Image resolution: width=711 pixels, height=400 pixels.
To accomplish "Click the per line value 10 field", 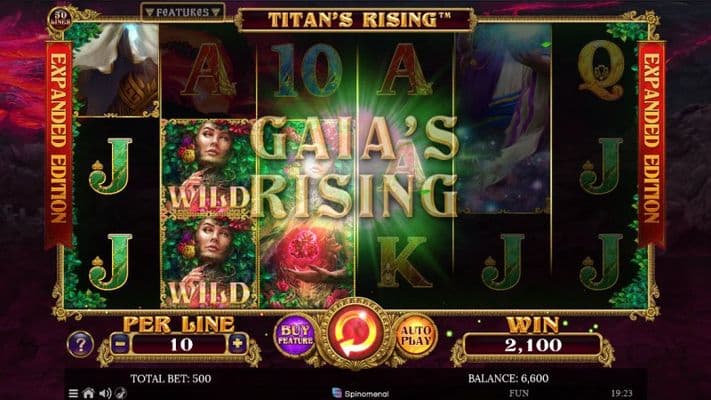I will tap(179, 345).
